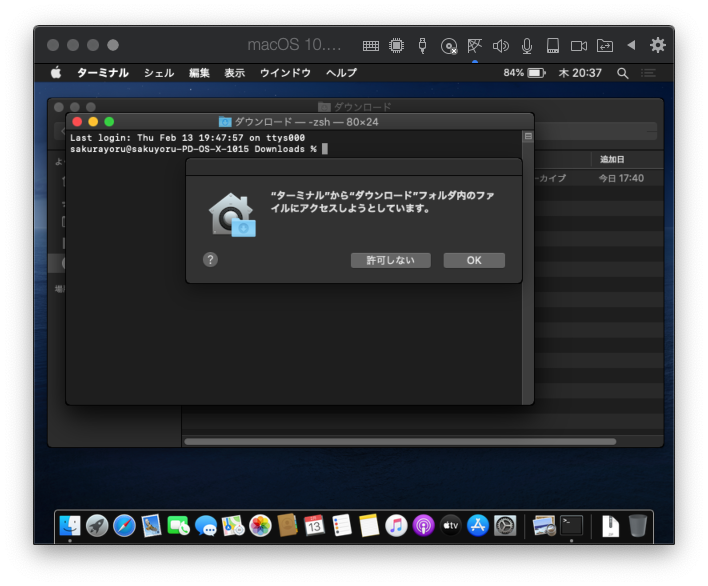Open Apple TV from the Dock

point(451,526)
